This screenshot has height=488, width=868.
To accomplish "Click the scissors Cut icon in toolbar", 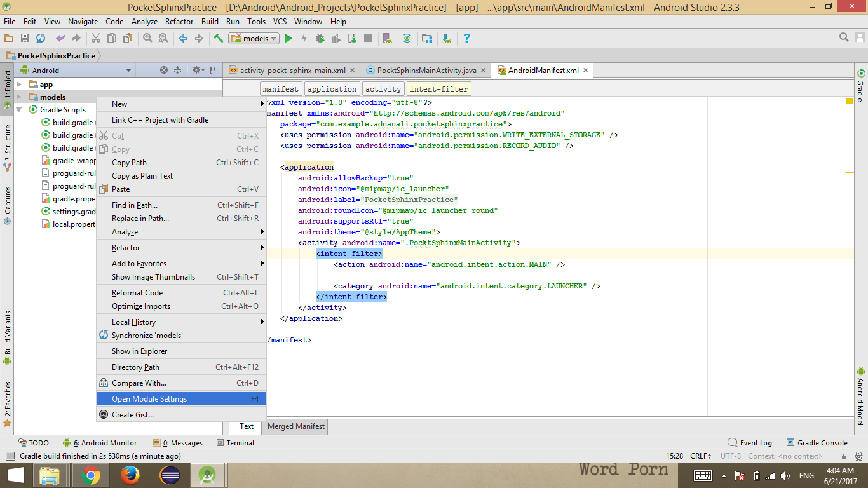I will (x=96, y=39).
